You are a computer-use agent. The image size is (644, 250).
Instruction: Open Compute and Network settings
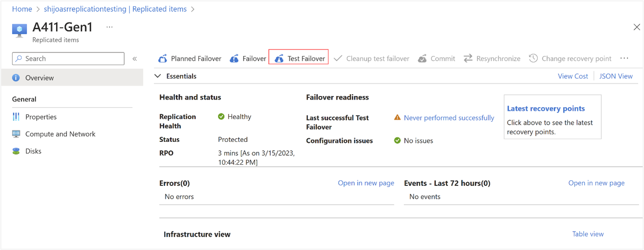click(60, 134)
